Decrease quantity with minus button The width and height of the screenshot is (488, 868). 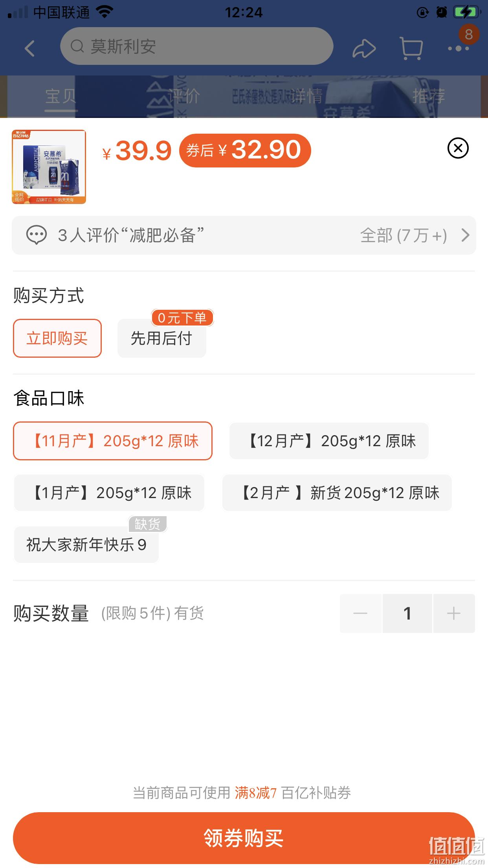(x=360, y=613)
